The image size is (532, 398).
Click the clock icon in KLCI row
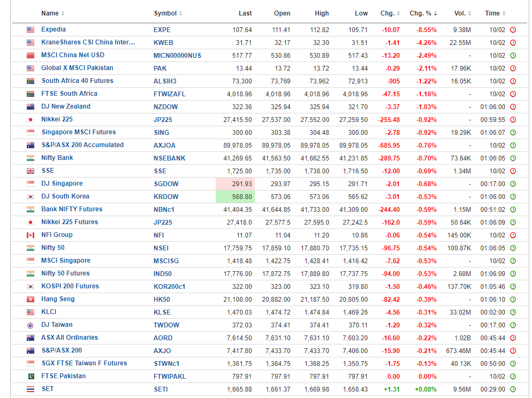(513, 312)
